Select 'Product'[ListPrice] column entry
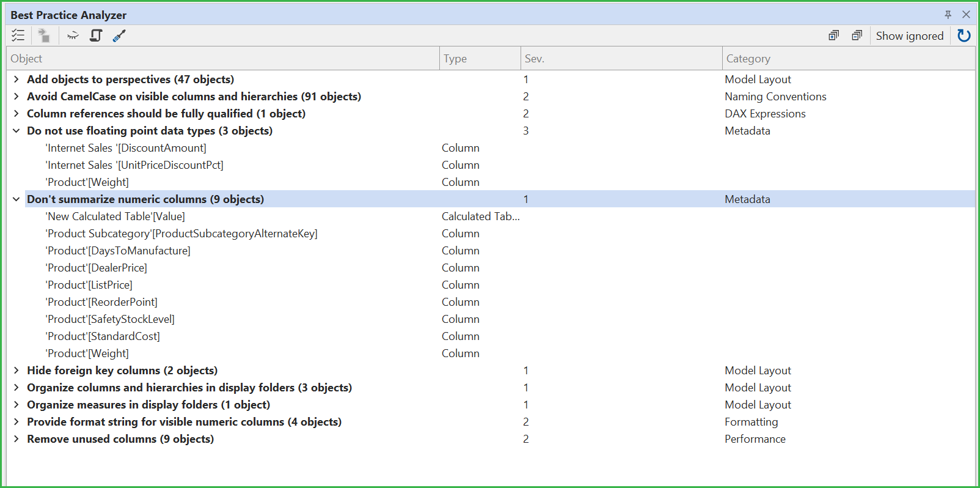The image size is (980, 488). coord(89,285)
